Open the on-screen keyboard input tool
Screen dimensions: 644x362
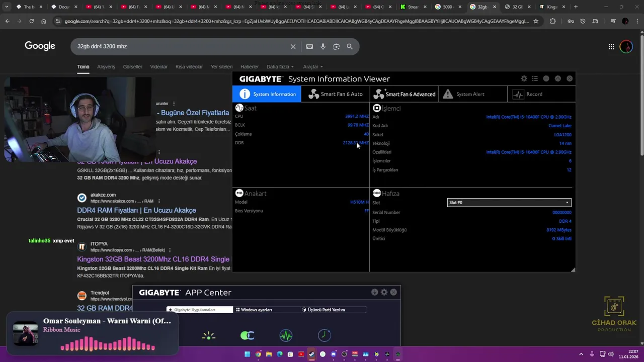point(309,46)
